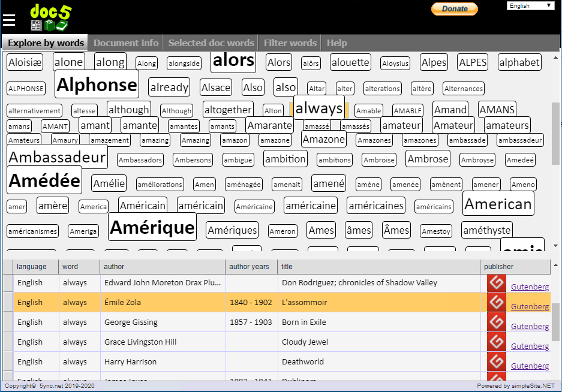Screen dimensions: 562x392
Task: Click author cell Émile Zola
Action: pyautogui.click(x=163, y=303)
